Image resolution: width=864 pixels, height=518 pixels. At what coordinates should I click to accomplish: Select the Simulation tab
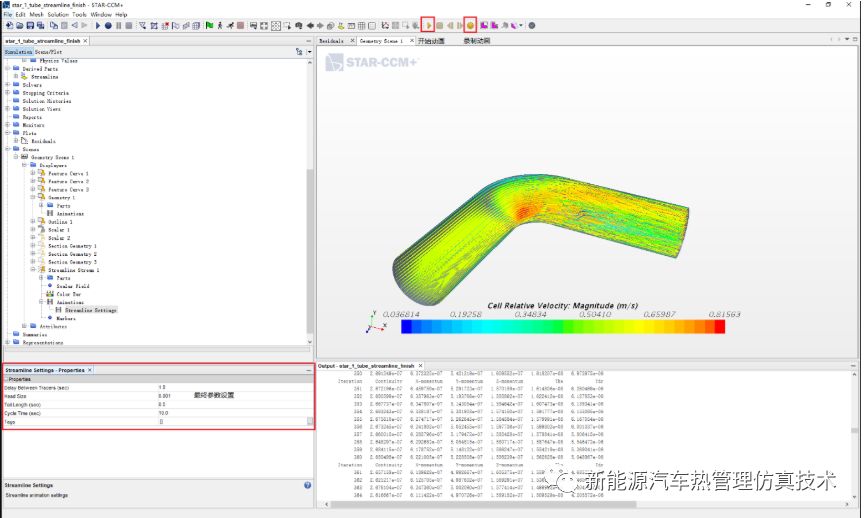18,52
